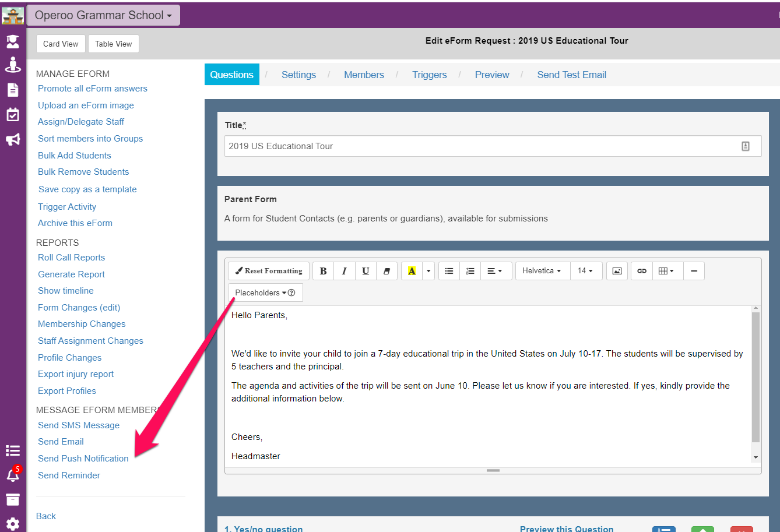
Task: Insert horizontal rule with the dash icon
Action: pyautogui.click(x=694, y=271)
